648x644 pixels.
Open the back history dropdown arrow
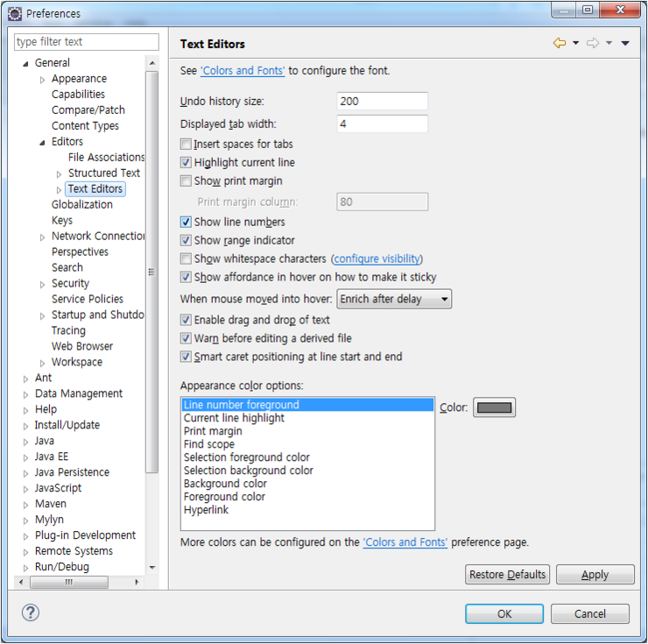click(575, 43)
